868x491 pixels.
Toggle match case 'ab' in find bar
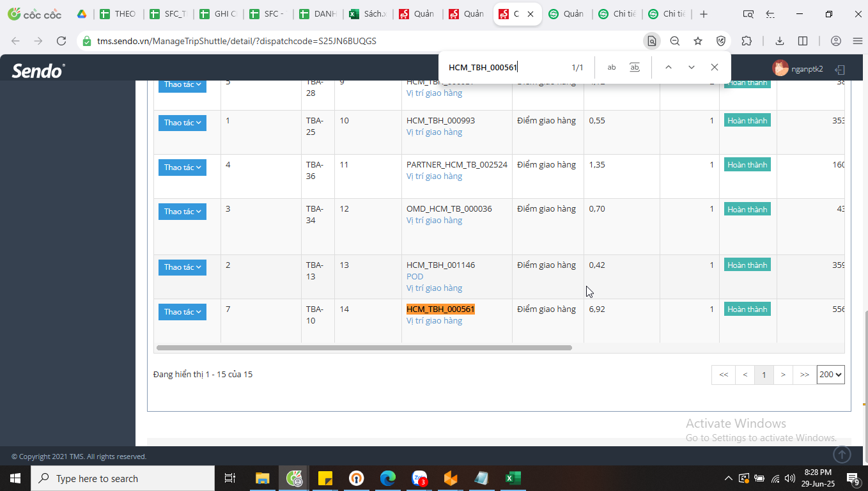612,67
